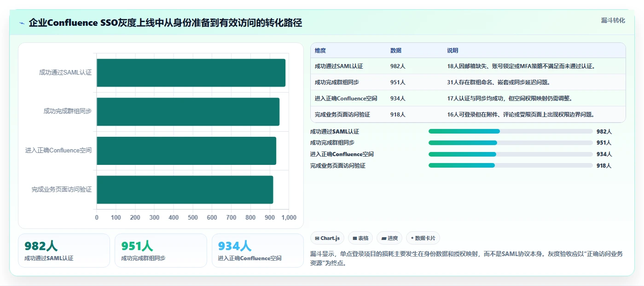Click the y-axis label 成功完成群组同步

68,111
